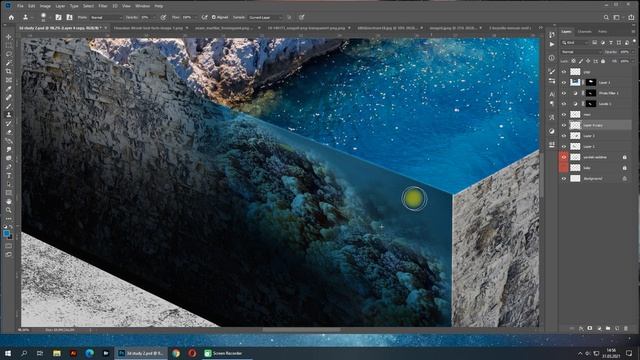Switch to the Paths tab
Screen dimensions: 640x360
click(x=602, y=31)
